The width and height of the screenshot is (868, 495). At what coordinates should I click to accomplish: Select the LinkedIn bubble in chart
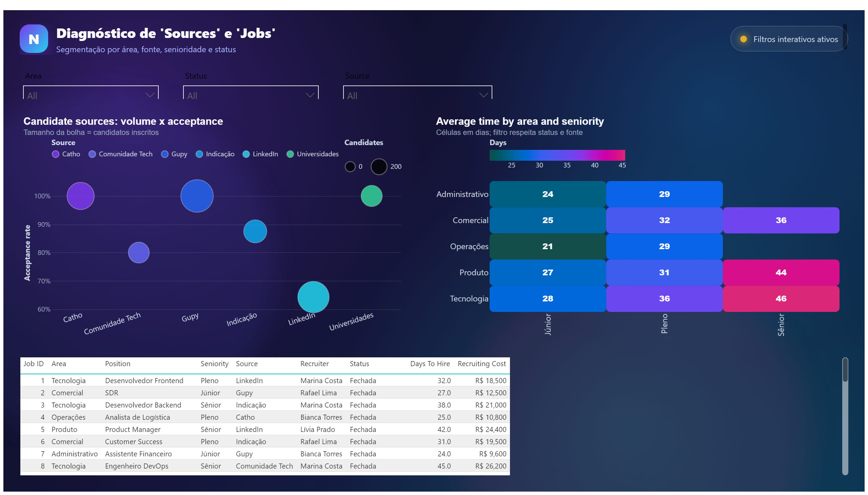pos(314,297)
